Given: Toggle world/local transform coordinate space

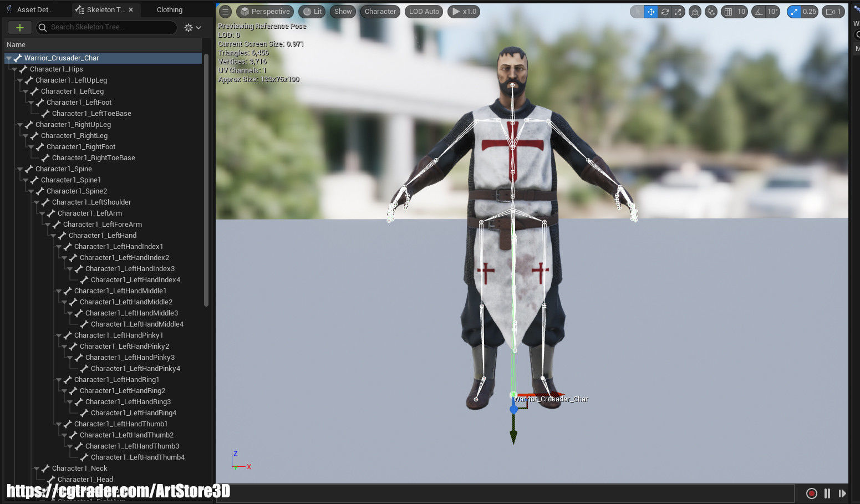Looking at the screenshot, I should pos(695,11).
